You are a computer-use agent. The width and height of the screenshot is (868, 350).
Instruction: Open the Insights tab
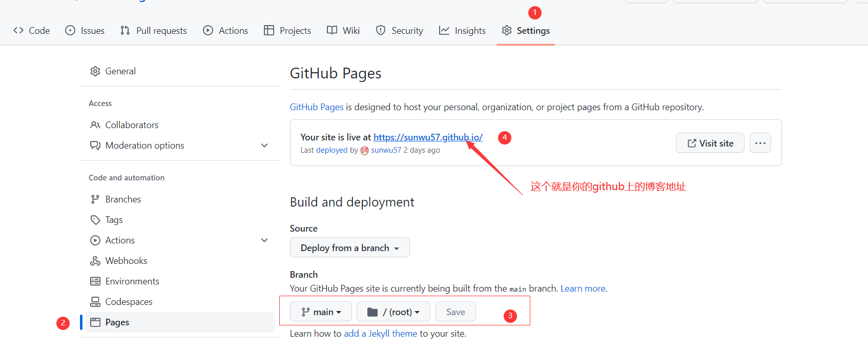point(462,31)
